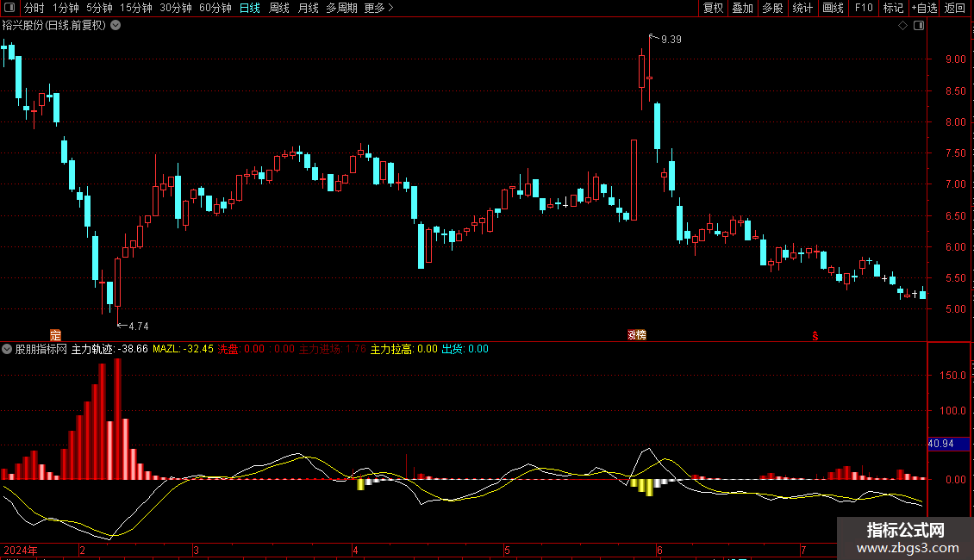Select the 60分钟 period tab
974x560 pixels.
click(215, 8)
